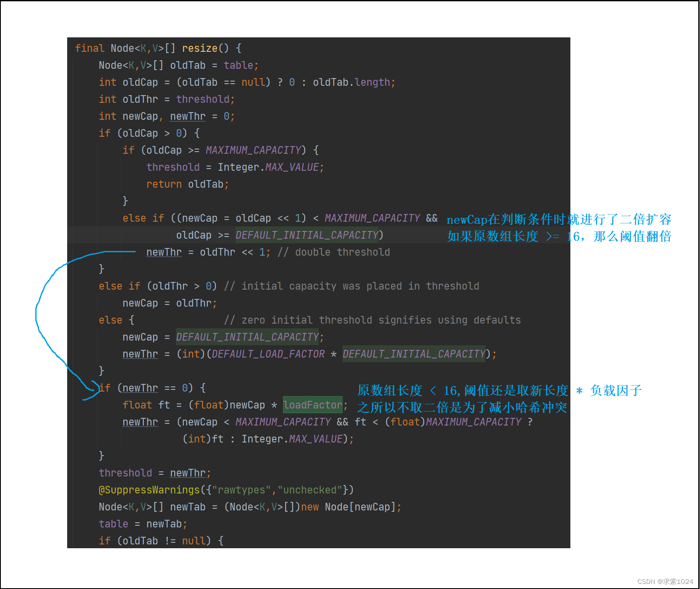Click 'int oldThr = threshold;' line

167,99
